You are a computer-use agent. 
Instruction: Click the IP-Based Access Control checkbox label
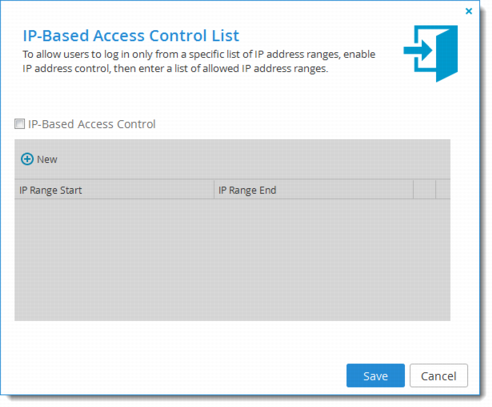92,124
